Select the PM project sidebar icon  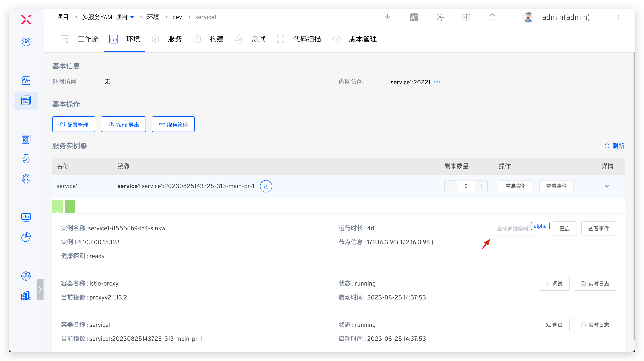pos(26,100)
